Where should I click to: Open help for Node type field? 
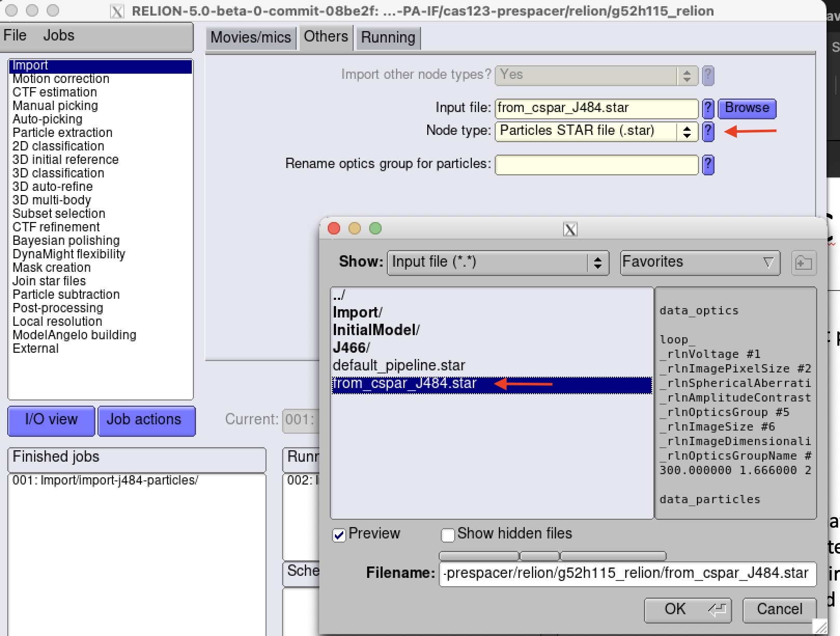coord(708,131)
